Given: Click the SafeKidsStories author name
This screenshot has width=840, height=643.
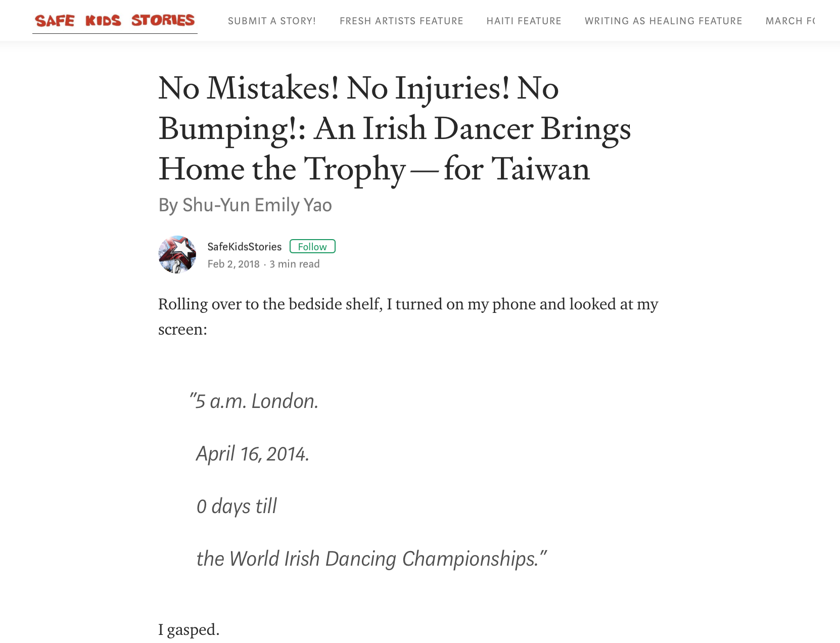Looking at the screenshot, I should click(x=245, y=247).
